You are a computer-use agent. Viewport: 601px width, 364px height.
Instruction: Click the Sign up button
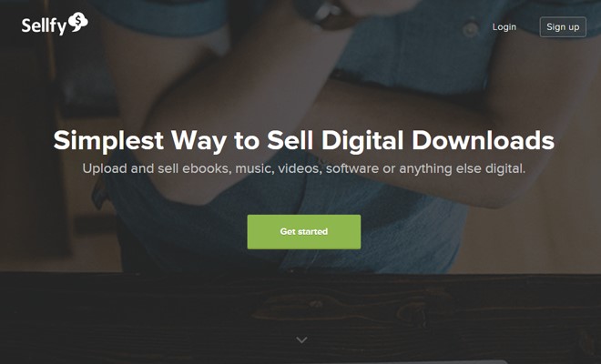point(563,26)
